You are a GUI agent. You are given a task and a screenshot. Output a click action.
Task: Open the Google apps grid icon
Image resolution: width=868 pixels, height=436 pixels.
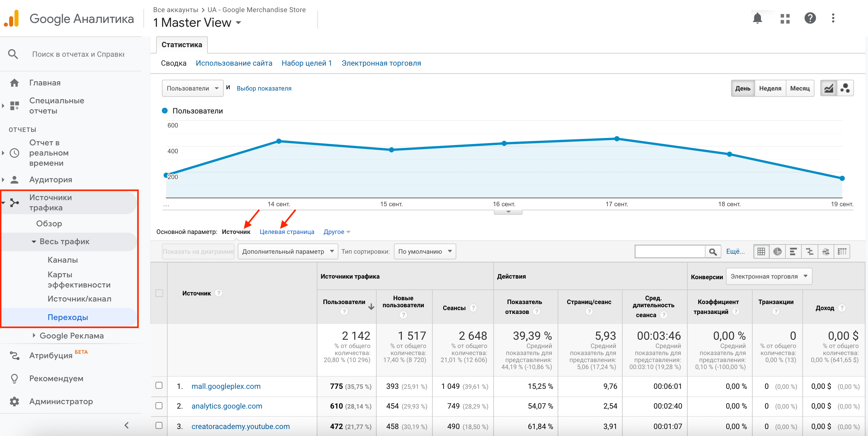pos(785,18)
